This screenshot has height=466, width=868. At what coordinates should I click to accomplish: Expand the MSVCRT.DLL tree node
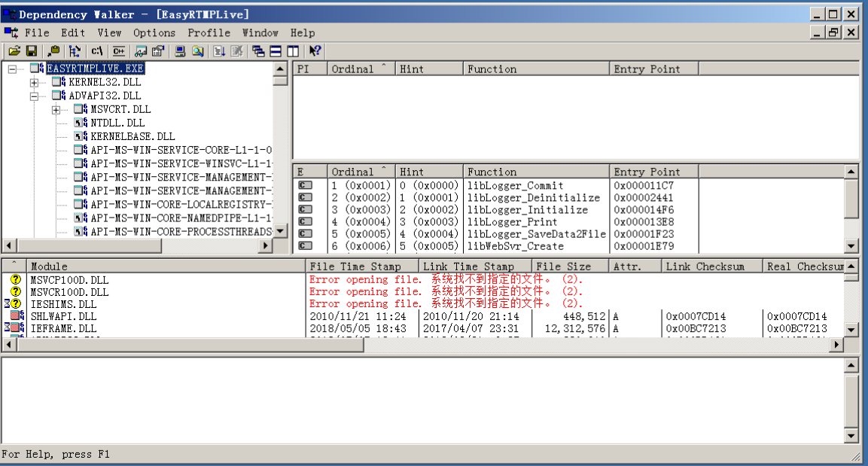pyautogui.click(x=56, y=110)
